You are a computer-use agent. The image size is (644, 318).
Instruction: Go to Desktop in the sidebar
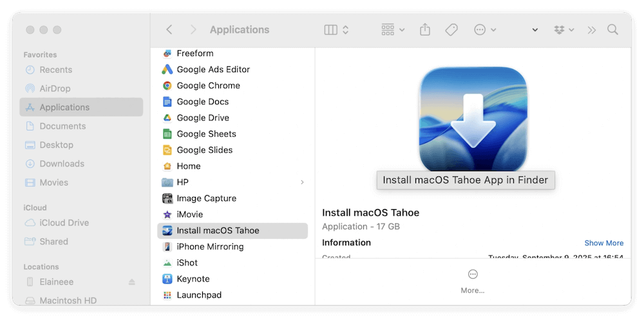point(81,145)
